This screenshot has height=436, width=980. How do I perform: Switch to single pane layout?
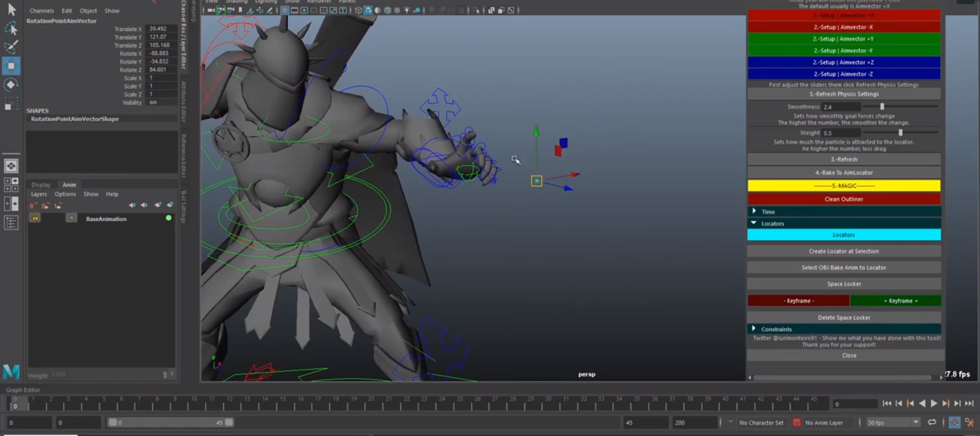(11, 166)
